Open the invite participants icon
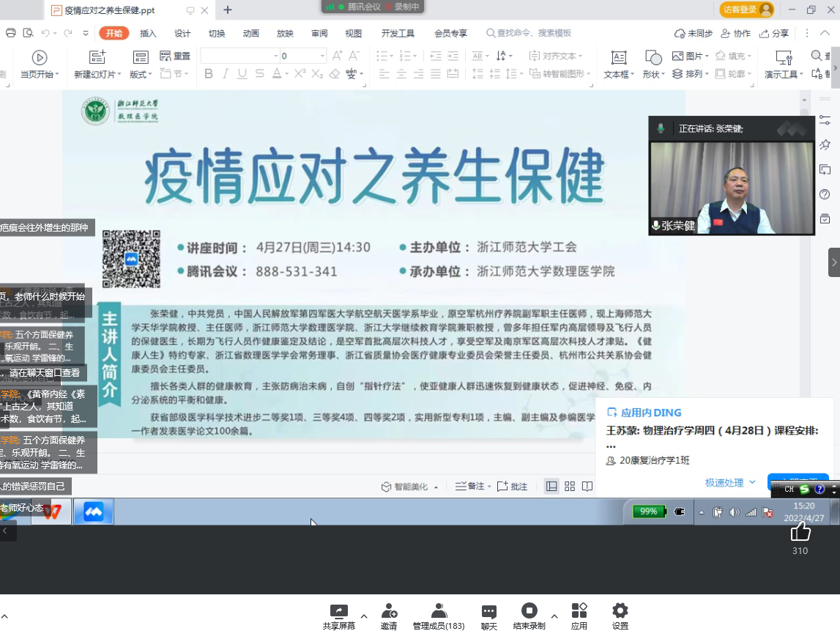This screenshot has height=631, width=840. [389, 611]
